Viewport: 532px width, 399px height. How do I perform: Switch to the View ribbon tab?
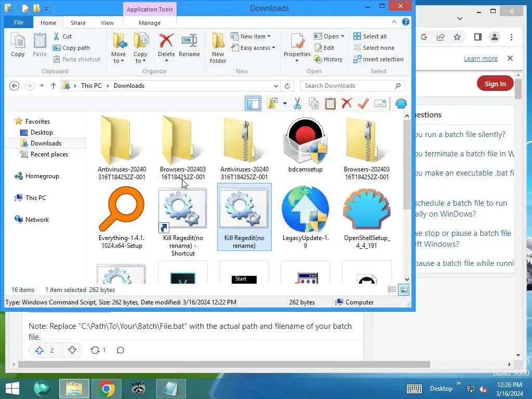click(107, 23)
